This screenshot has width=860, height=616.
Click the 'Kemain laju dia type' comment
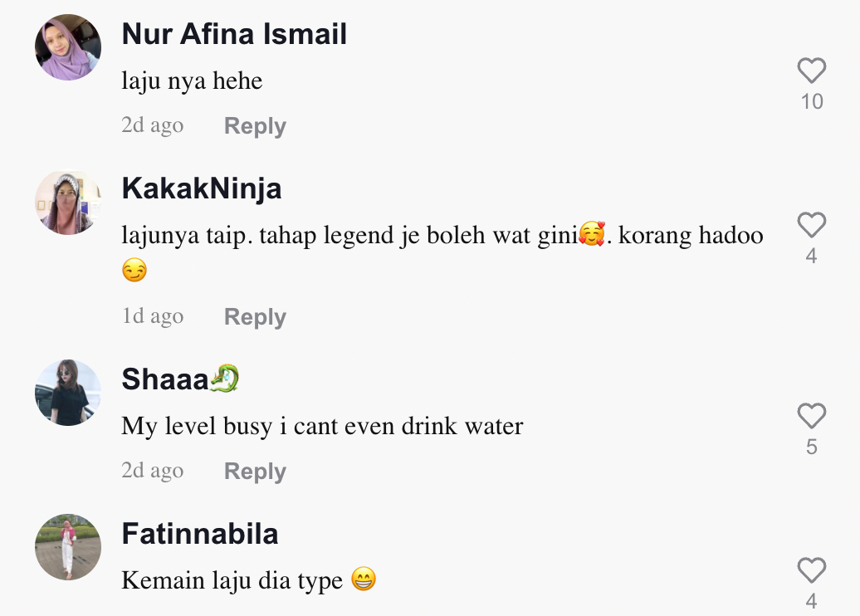click(x=232, y=580)
